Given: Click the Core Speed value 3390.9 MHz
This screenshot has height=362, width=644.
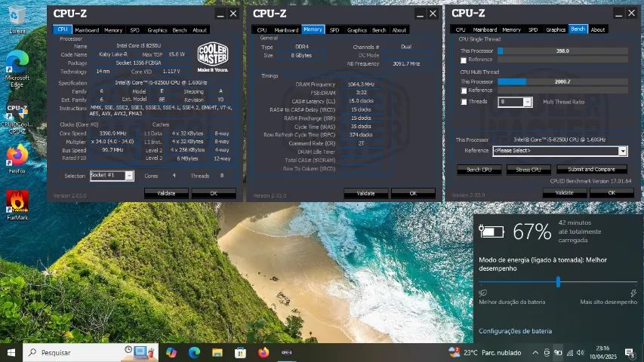Looking at the screenshot, I should click(113, 133).
